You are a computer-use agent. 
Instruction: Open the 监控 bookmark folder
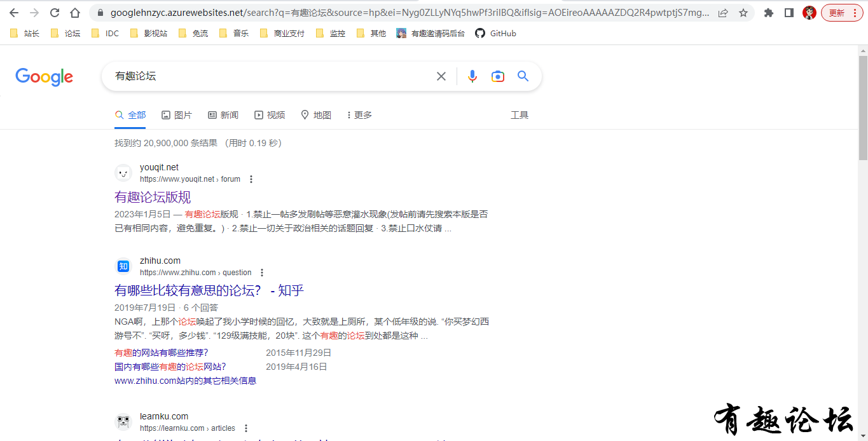click(x=331, y=33)
